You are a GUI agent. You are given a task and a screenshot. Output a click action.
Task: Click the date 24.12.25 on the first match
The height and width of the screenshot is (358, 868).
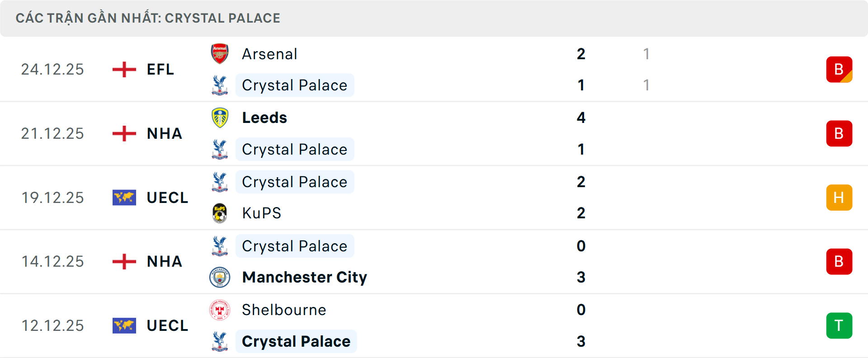[52, 69]
